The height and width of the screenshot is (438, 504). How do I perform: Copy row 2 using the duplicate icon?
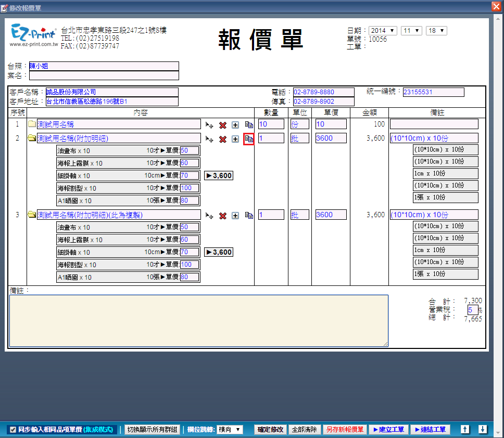249,139
